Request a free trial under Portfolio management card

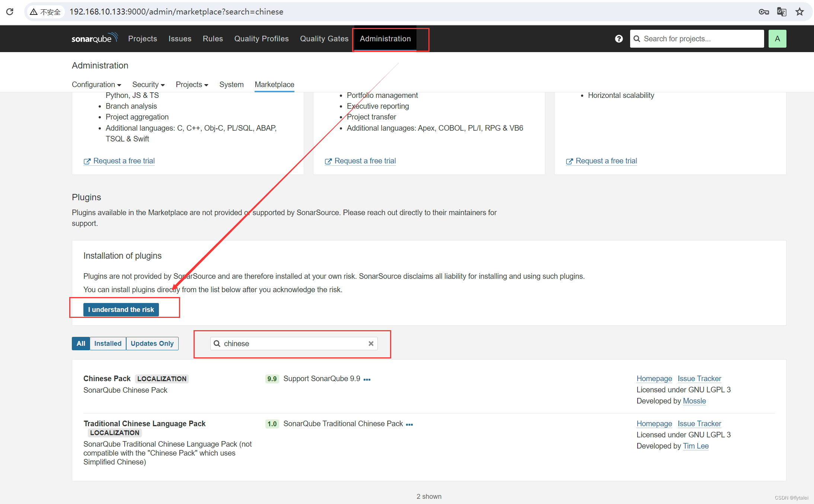tap(361, 161)
